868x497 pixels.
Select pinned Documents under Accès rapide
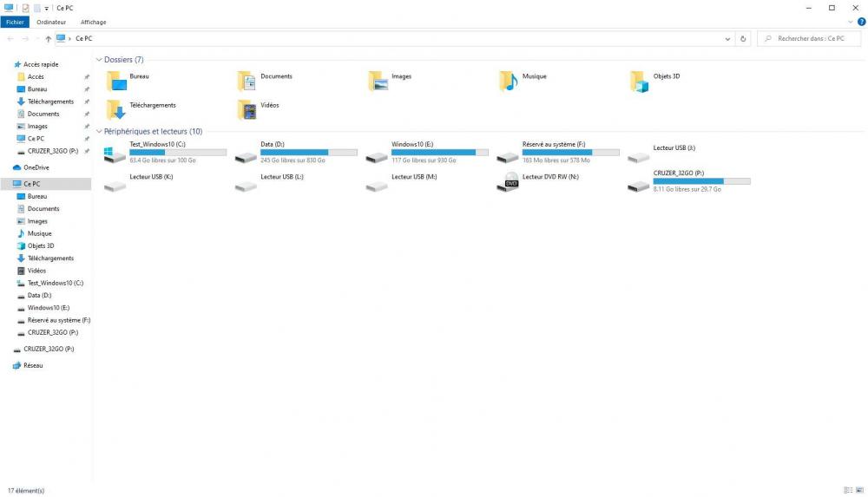pos(43,114)
